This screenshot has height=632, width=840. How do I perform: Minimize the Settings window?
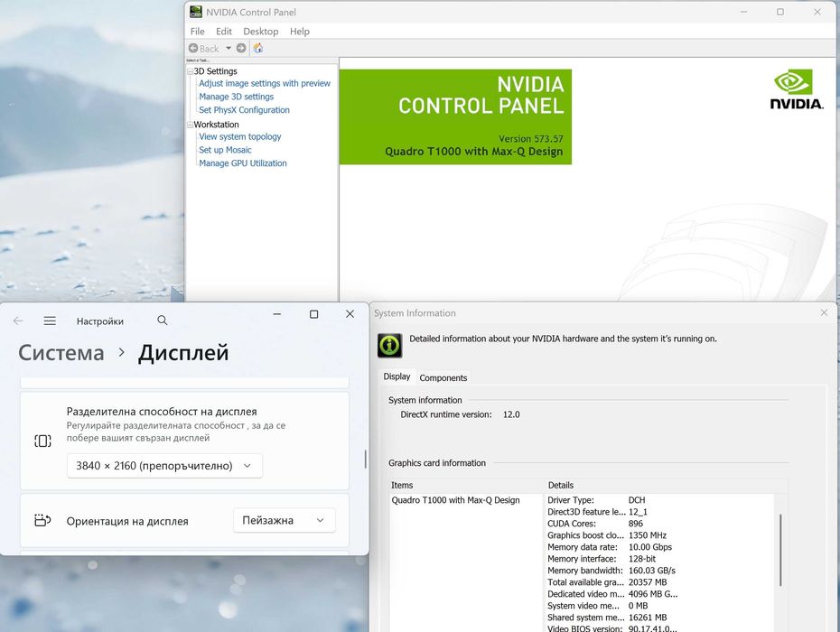pos(277,314)
